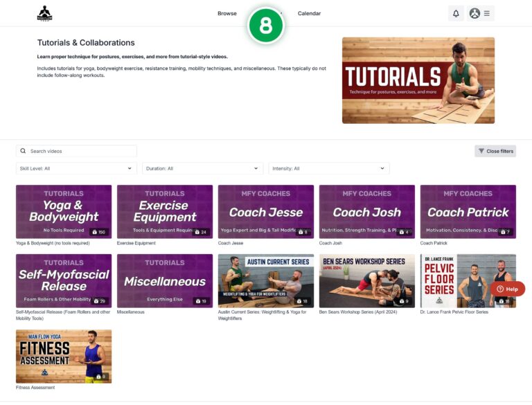
Task: Click the Help chat bubble
Action: tap(507, 289)
